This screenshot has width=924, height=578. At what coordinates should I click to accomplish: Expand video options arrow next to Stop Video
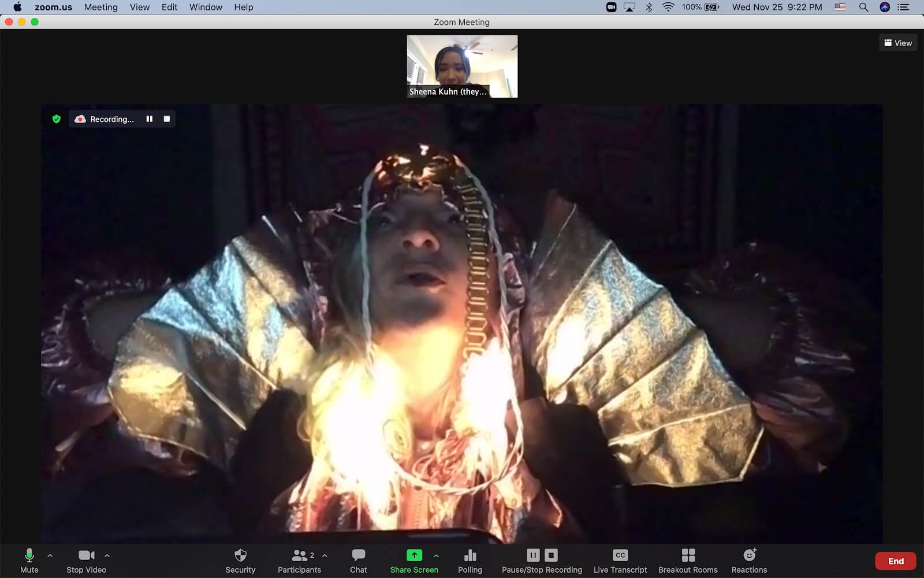(107, 555)
